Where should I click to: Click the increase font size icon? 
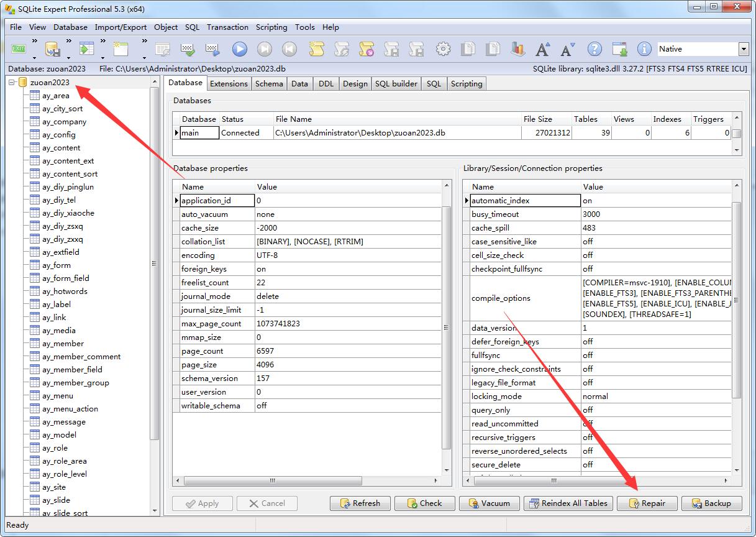click(x=542, y=49)
